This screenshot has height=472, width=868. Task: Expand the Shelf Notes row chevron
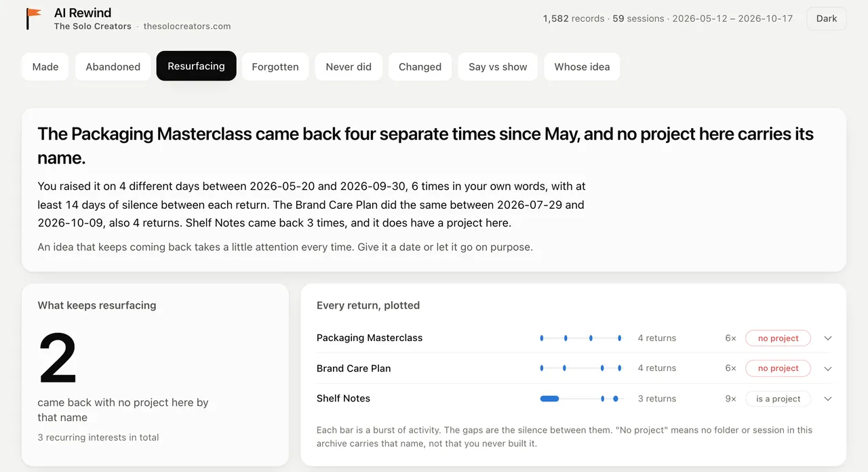click(x=828, y=399)
